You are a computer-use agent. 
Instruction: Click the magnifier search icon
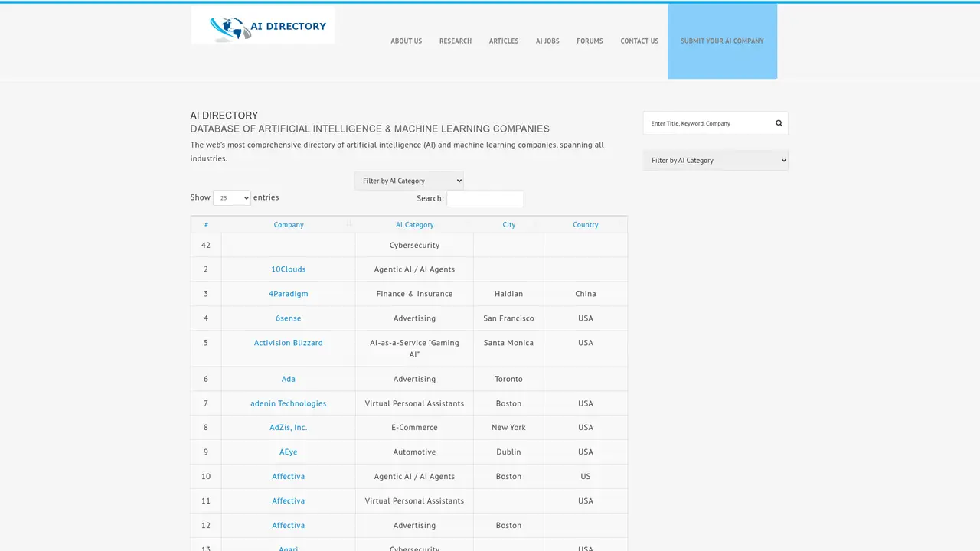tap(779, 123)
